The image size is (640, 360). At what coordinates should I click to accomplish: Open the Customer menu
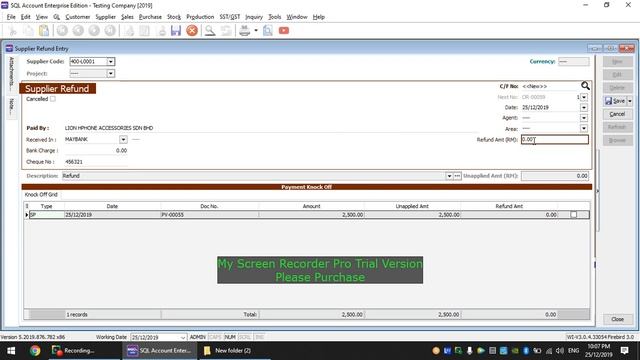tap(78, 17)
